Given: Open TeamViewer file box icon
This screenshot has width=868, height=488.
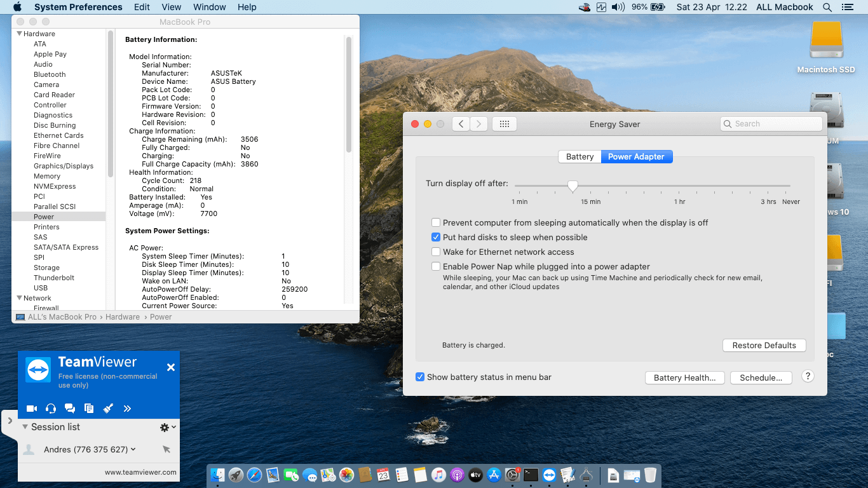Looking at the screenshot, I should 89,409.
